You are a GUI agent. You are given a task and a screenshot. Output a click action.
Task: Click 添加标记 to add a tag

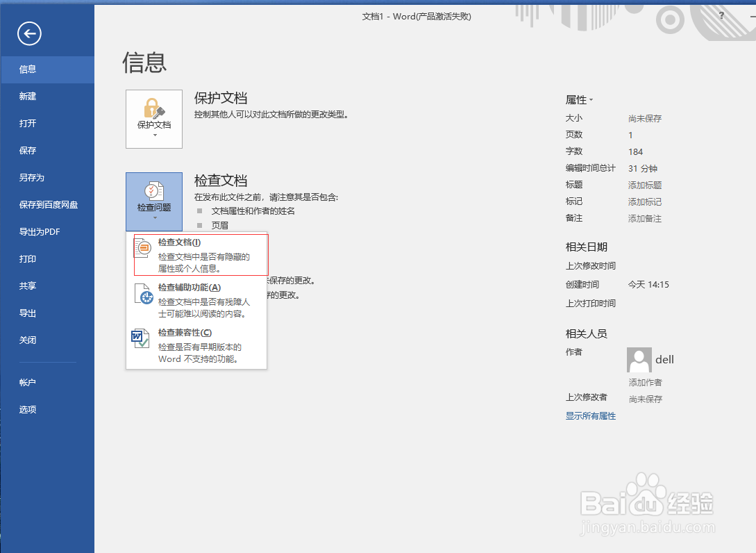point(644,201)
